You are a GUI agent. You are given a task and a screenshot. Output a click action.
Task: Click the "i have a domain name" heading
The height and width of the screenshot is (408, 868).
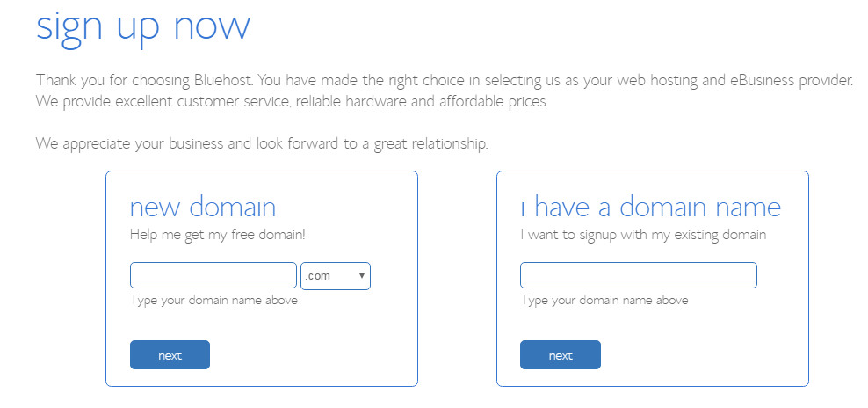pyautogui.click(x=650, y=208)
